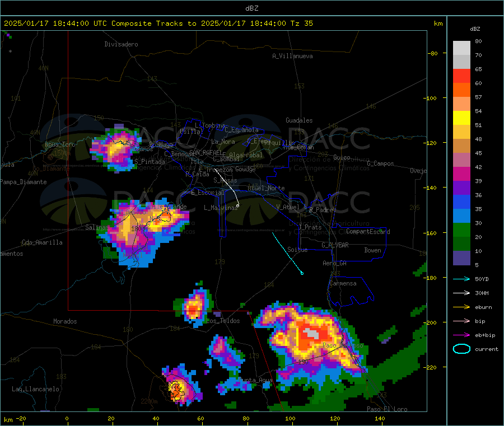Click the Soitue map label
Screen dimensions: 504x426
tap(297, 250)
